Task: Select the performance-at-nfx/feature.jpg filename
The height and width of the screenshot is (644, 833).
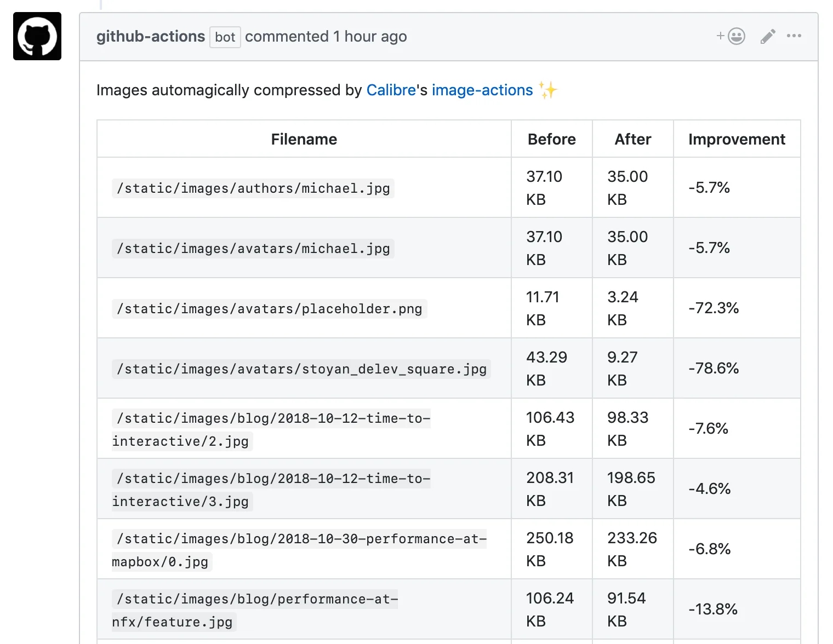Action: (x=255, y=610)
